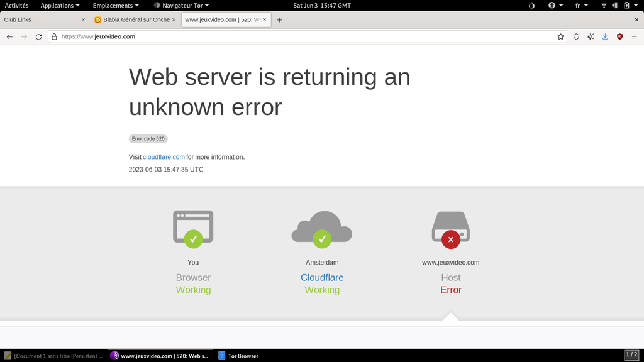Select the jeuxvideo.com taskbar window entry
The image size is (644, 362).
[160, 356]
